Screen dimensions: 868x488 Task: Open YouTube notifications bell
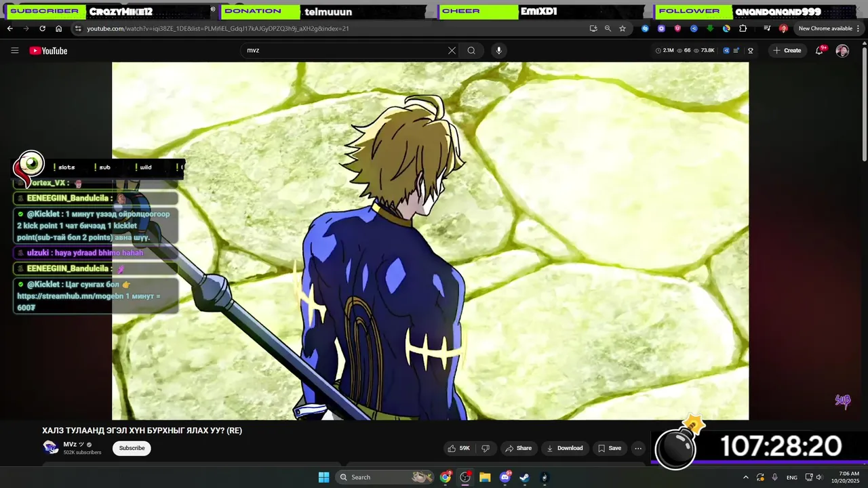pos(819,51)
